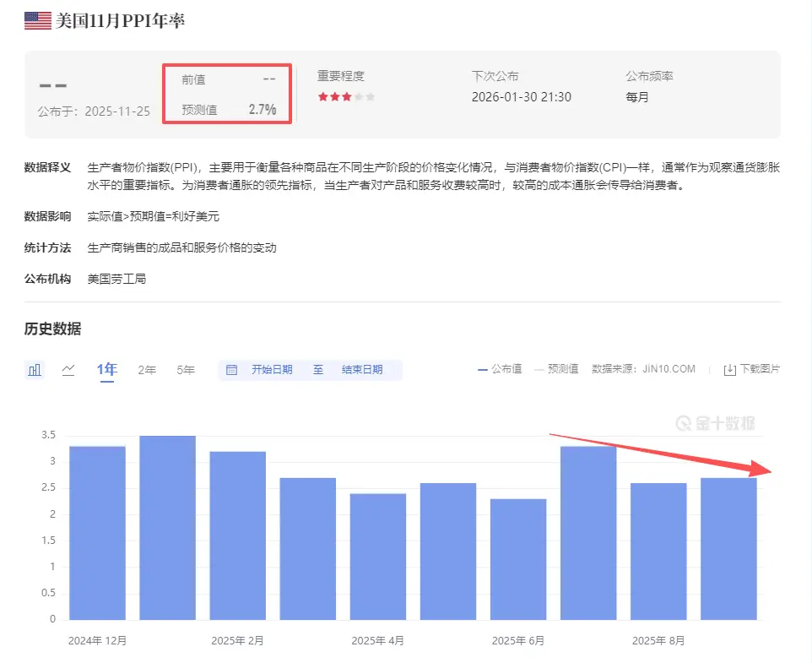812x663 pixels.
Task: Open the 结束日期 date picker
Action: 361,370
